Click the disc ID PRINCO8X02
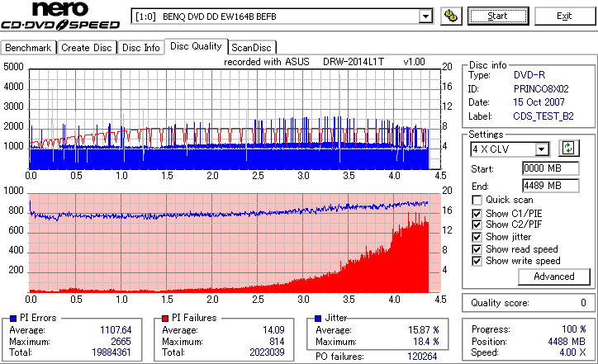598x364 pixels. 541,89
